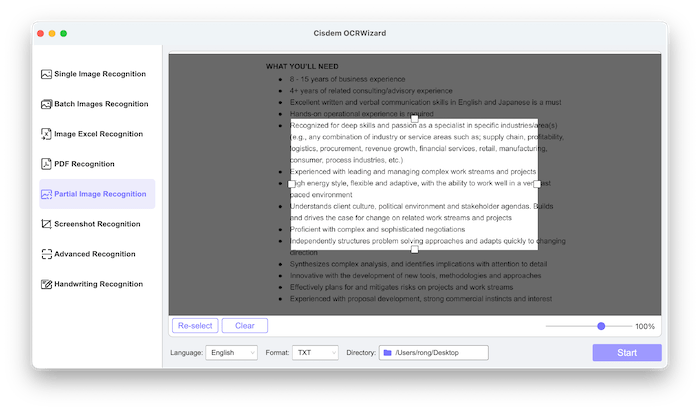
Task: Click the Handwriting Recognition icon
Action: pyautogui.click(x=46, y=284)
